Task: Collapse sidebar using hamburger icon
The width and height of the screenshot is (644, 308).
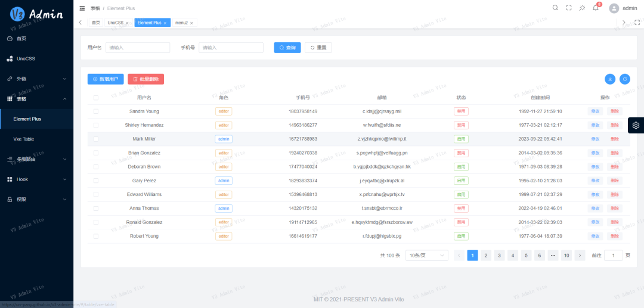Action: (x=82, y=8)
